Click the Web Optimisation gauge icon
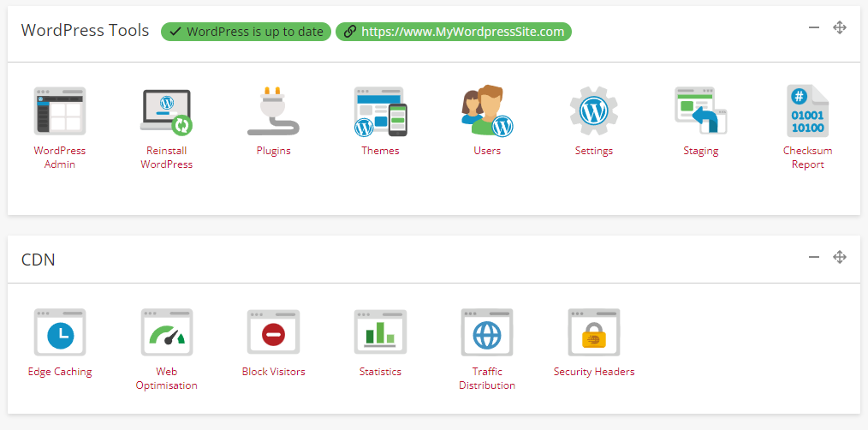This screenshot has width=868, height=430. [166, 332]
